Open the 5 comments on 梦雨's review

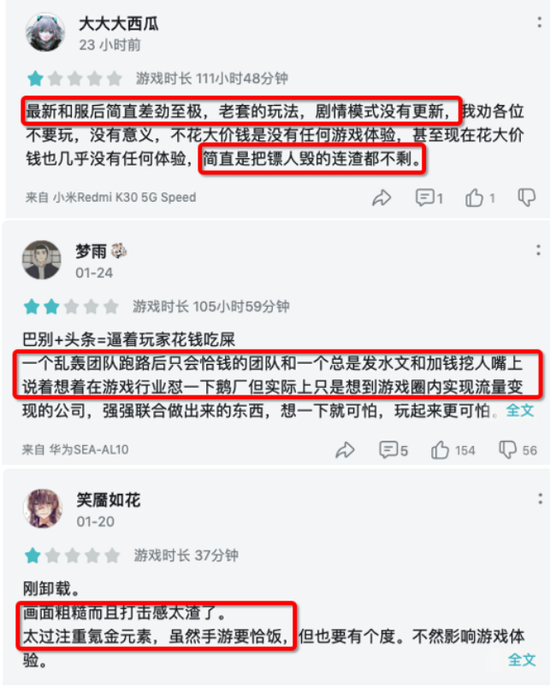[x=393, y=450]
